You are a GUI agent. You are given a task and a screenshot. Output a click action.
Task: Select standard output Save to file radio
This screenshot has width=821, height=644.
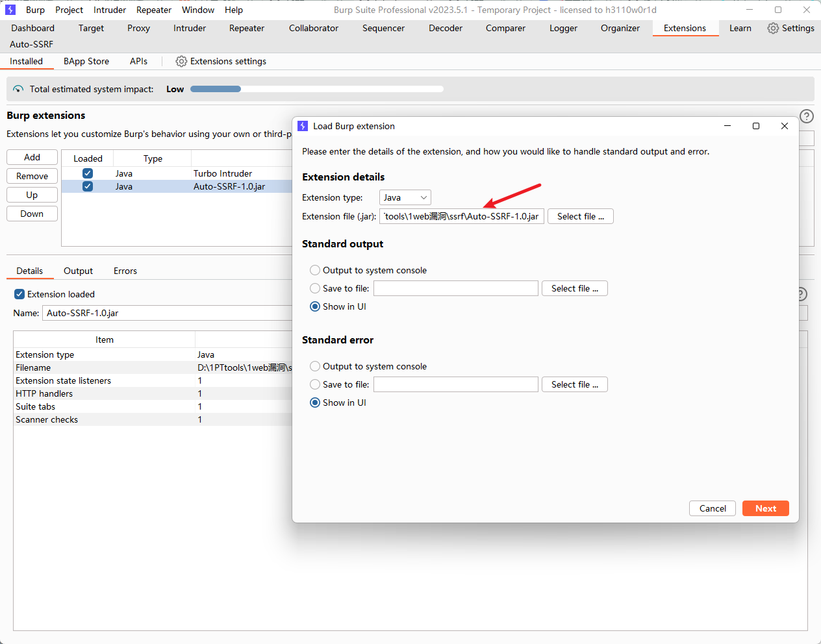coord(315,288)
